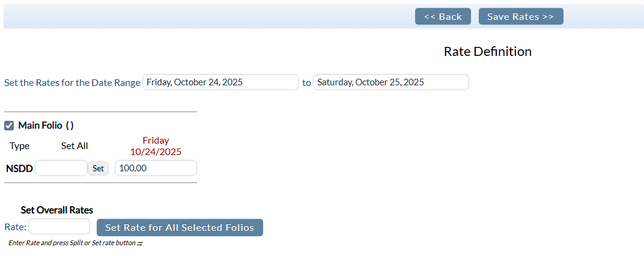
Task: Open the start date field showing October 24
Action: 220,82
